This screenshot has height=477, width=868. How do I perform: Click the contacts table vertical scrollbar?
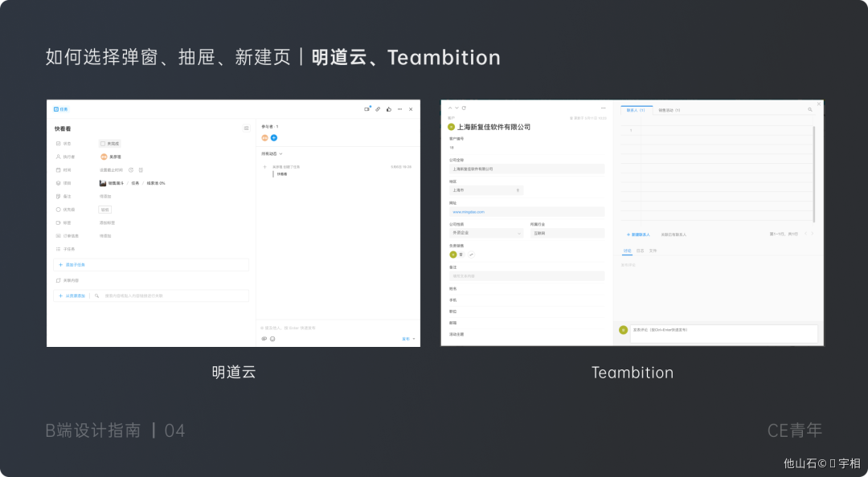coord(813,174)
